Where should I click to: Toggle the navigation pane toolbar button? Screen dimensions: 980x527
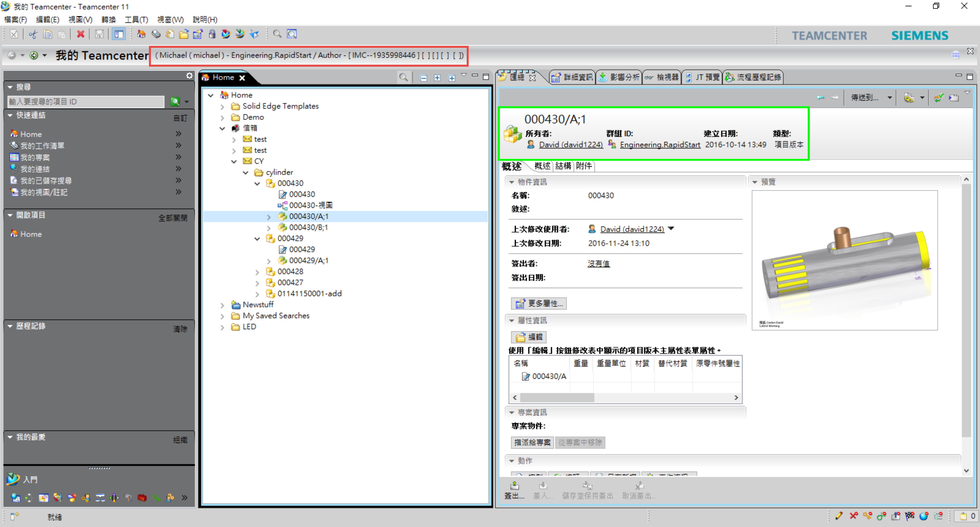[x=119, y=34]
